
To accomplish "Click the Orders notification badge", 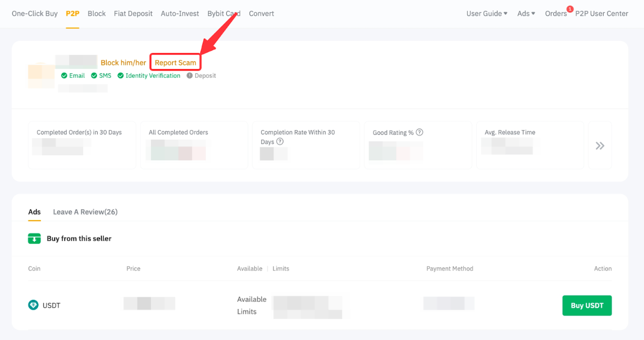I will 569,9.
